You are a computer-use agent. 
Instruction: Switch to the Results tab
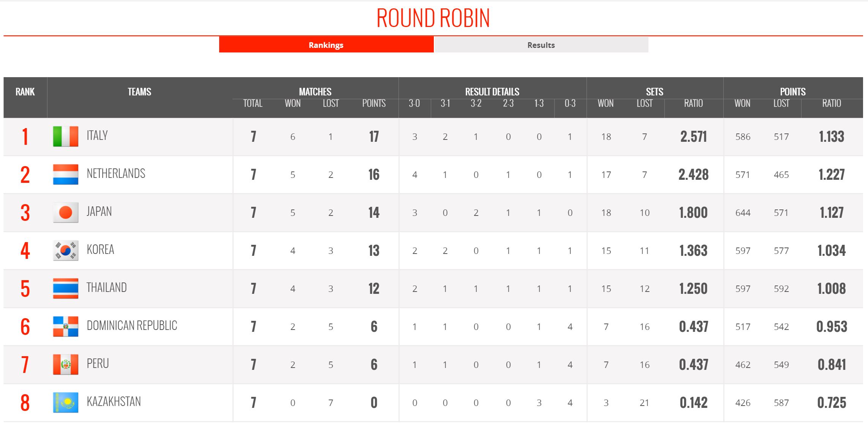[x=541, y=45]
